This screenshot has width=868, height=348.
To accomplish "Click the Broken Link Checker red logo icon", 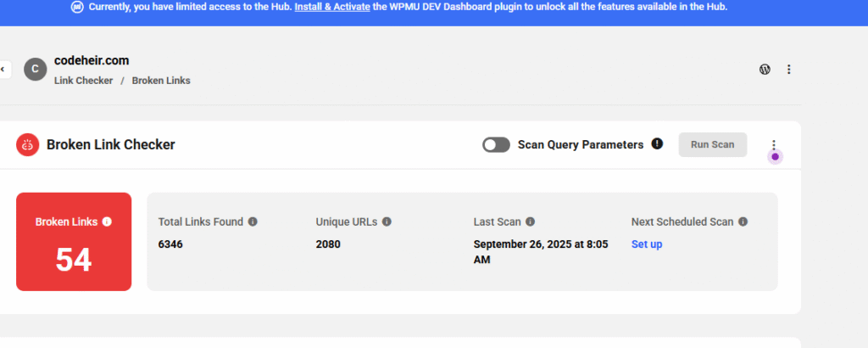I will [x=28, y=144].
